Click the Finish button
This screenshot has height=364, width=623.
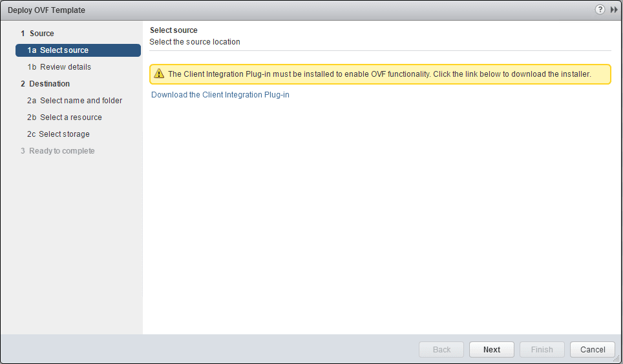542,350
